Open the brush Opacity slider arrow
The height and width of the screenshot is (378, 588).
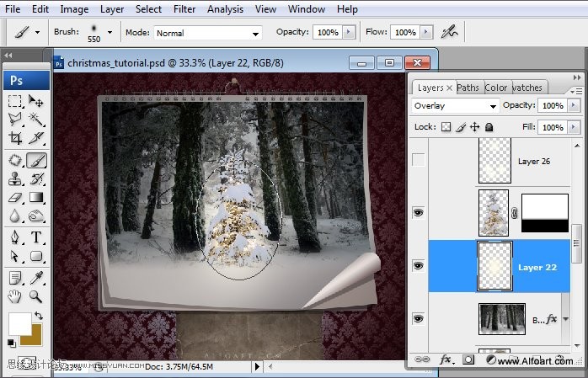[x=349, y=32]
